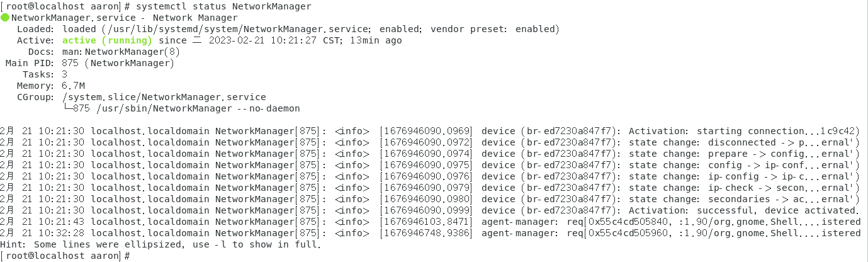
Task: Click the CGroup path /system.slice/NetworkManager.service
Action: coord(164,97)
